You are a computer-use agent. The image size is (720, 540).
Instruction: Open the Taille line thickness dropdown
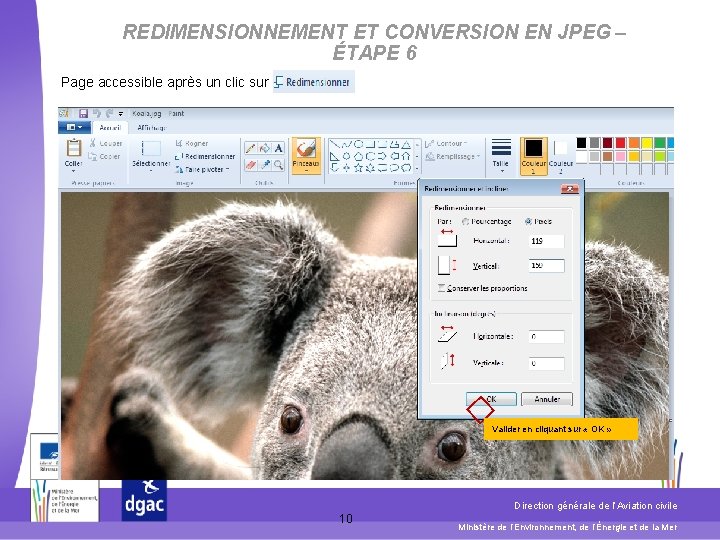(501, 156)
